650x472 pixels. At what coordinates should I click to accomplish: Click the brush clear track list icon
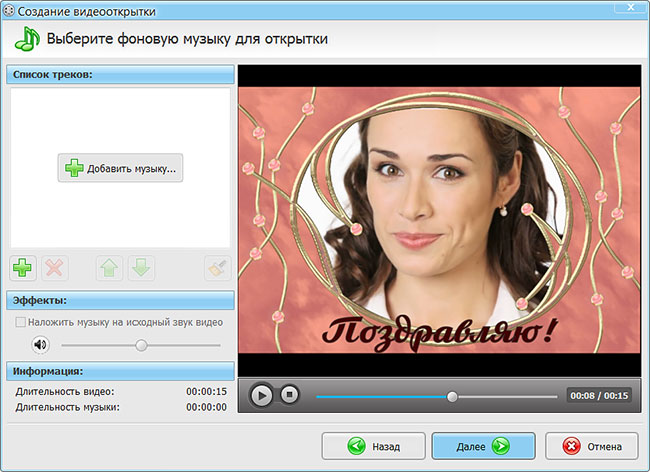(218, 268)
